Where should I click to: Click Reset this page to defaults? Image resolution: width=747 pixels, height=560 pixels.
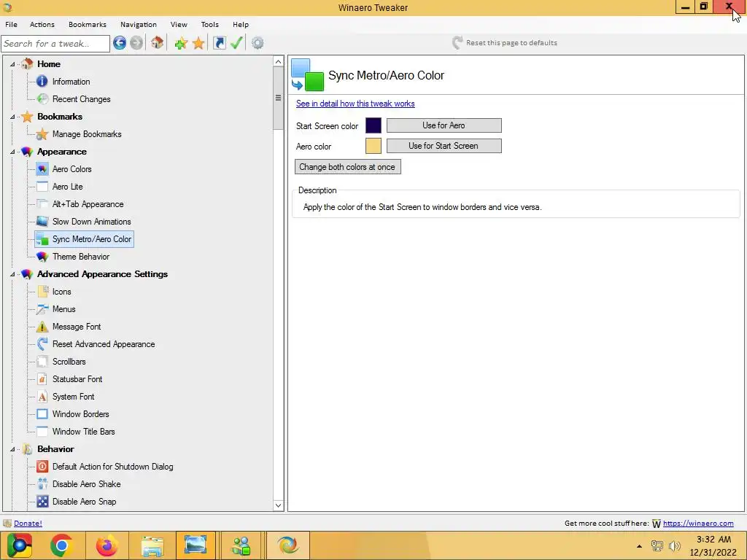click(505, 43)
